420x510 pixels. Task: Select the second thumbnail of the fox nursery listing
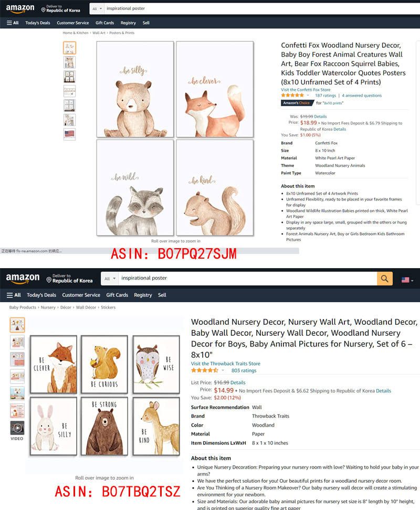coord(70,62)
